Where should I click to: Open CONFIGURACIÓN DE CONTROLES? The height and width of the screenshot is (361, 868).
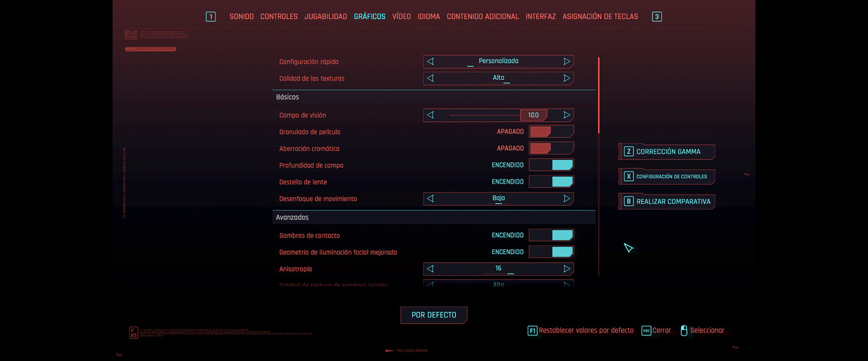click(668, 176)
